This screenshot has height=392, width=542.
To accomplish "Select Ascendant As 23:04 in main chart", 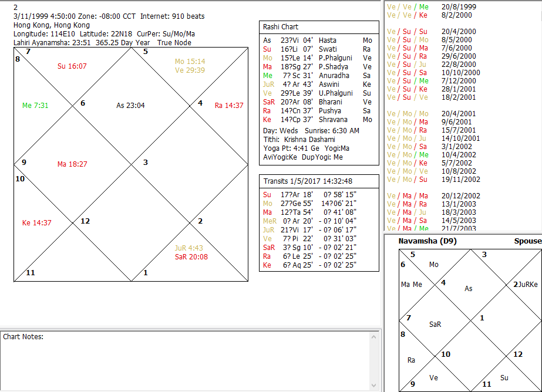I will 130,106.
